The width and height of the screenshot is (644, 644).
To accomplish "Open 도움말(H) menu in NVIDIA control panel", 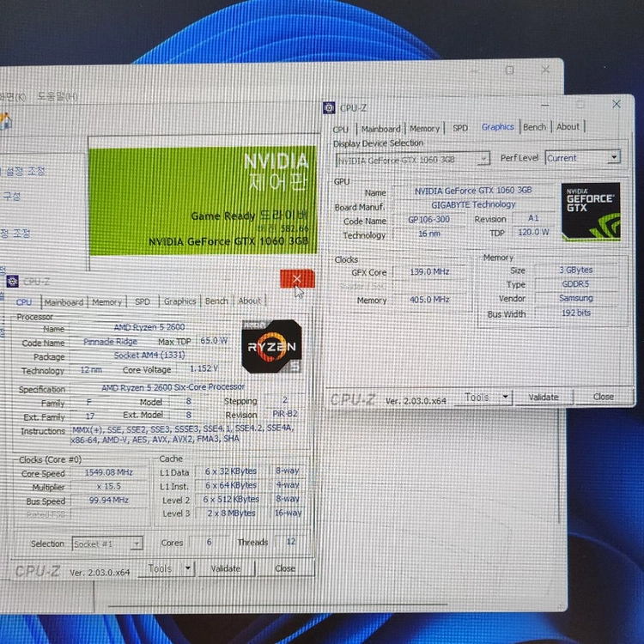I will click(x=57, y=96).
